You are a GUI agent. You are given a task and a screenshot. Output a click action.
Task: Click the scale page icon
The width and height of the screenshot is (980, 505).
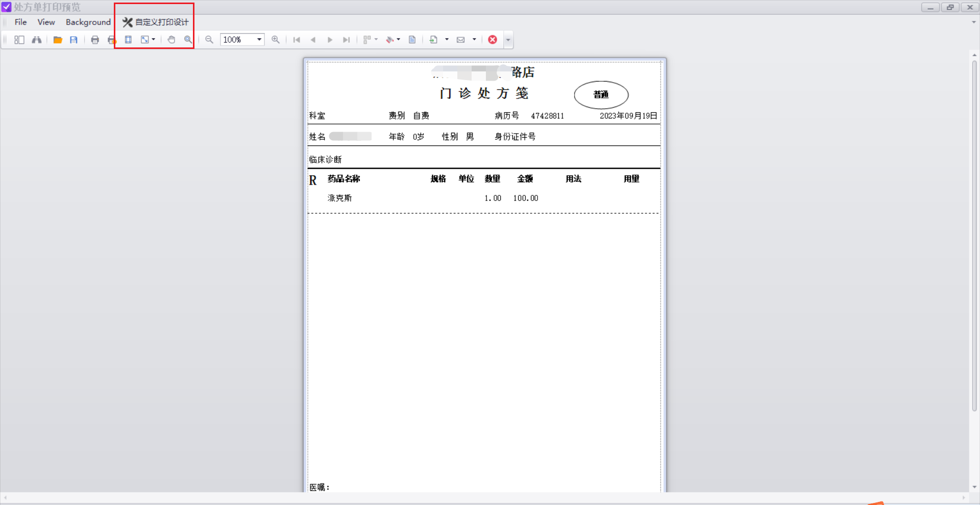(x=145, y=40)
